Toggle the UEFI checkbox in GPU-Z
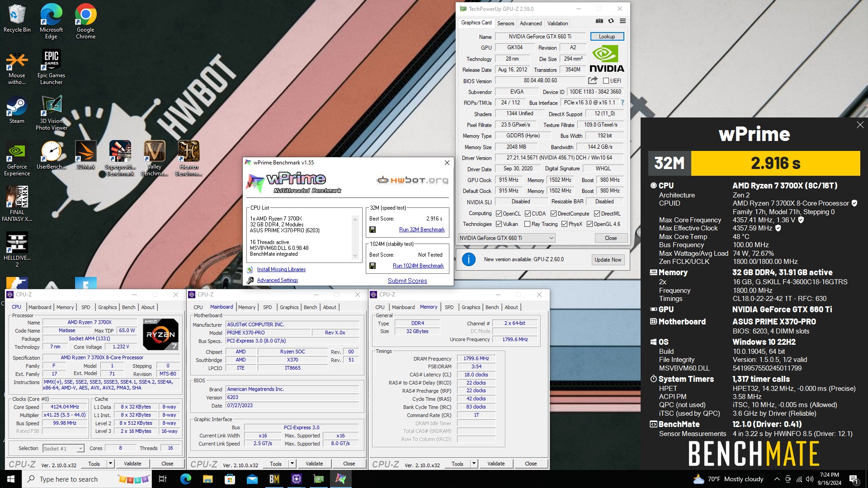 click(x=606, y=81)
